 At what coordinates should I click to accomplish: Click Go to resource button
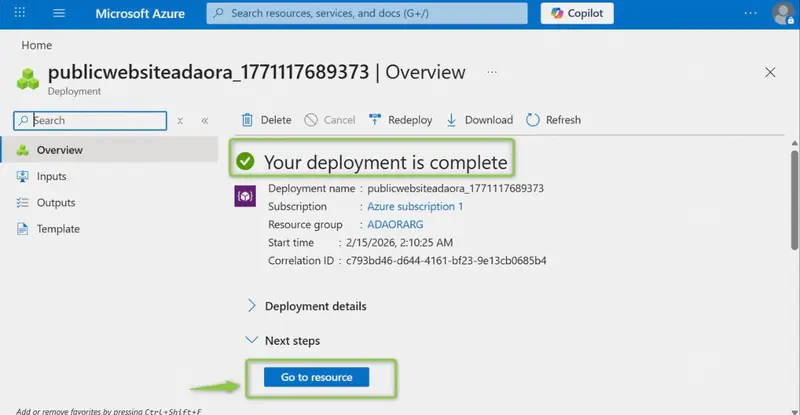(316, 377)
